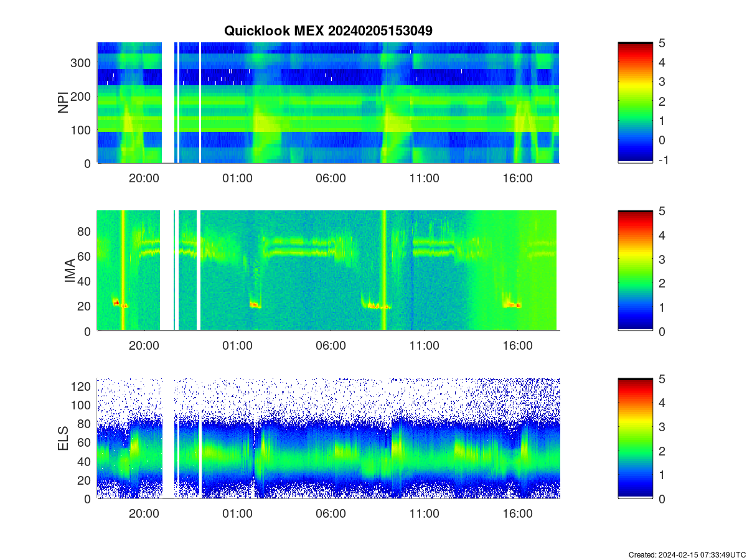Click the ELS spectrogram plot area
The width and height of the screenshot is (747, 560).
(x=328, y=438)
